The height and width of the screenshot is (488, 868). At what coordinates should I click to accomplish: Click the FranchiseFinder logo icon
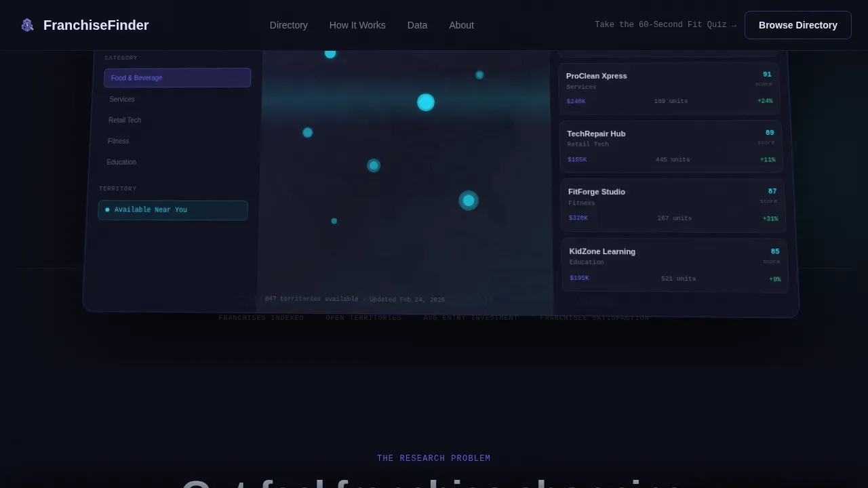[27, 25]
